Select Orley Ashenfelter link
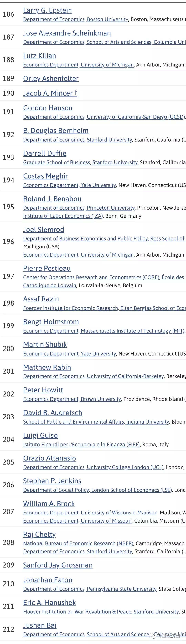 (x=51, y=79)
